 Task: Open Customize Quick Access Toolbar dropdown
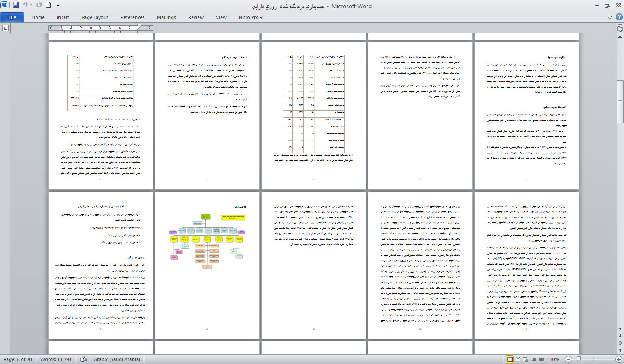pos(58,6)
